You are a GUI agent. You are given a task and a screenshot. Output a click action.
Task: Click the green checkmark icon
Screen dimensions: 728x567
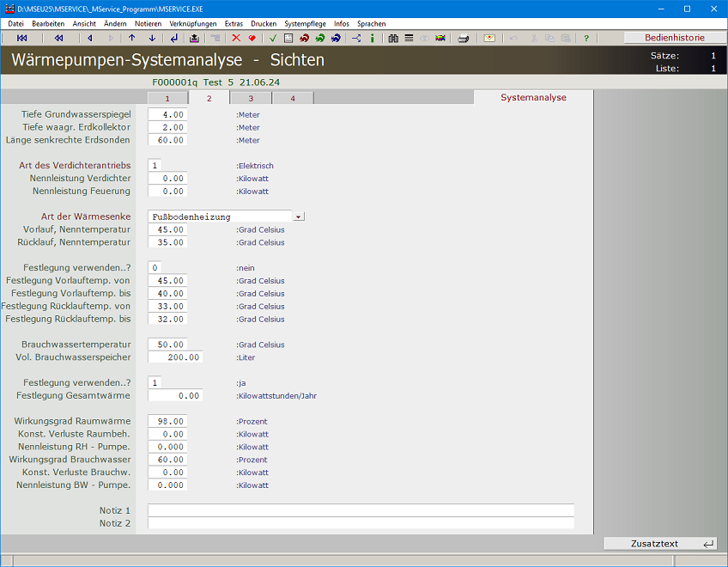(x=273, y=38)
